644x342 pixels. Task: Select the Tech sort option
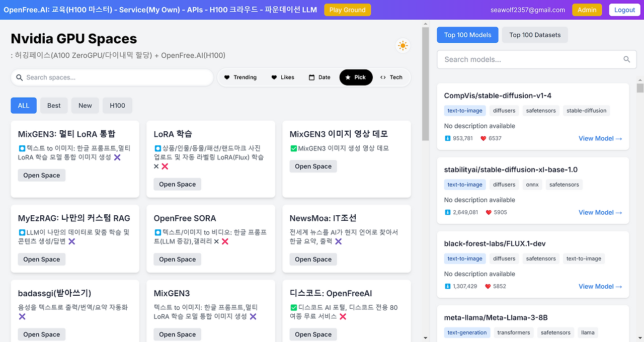pyautogui.click(x=391, y=77)
